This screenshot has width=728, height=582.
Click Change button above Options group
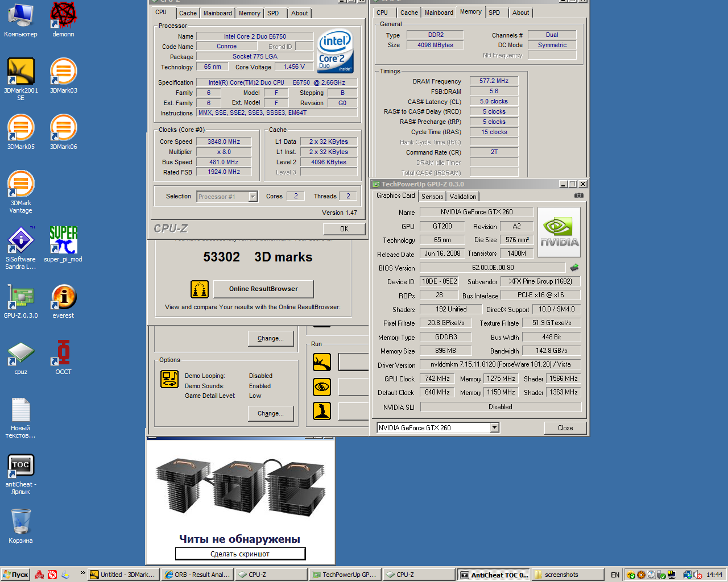[270, 339]
